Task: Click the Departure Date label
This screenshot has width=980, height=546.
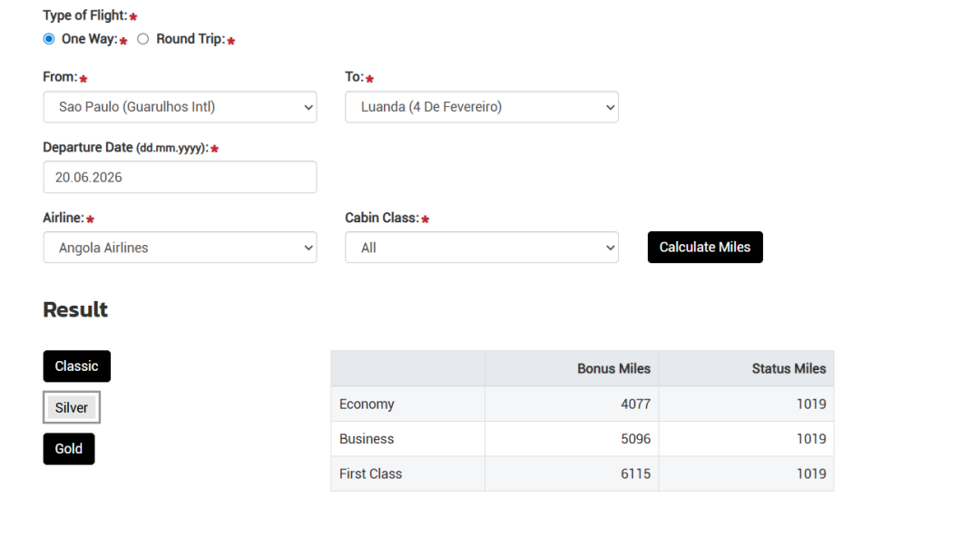Action: pyautogui.click(x=125, y=148)
